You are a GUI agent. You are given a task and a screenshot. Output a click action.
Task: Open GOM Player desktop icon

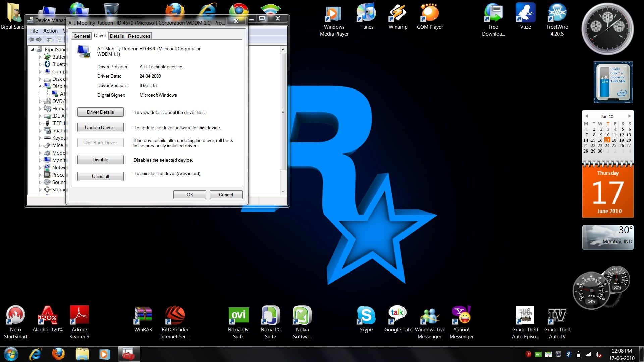(430, 17)
